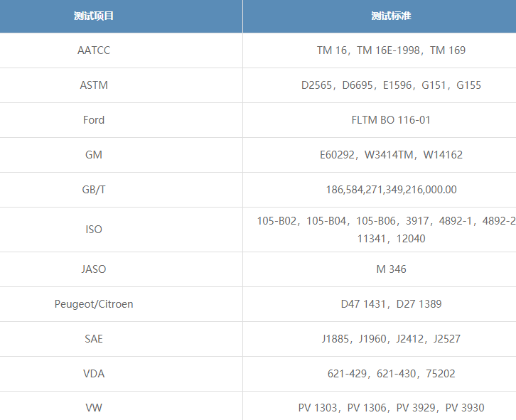
Task: Click the VDA test item cell
Action: point(94,374)
